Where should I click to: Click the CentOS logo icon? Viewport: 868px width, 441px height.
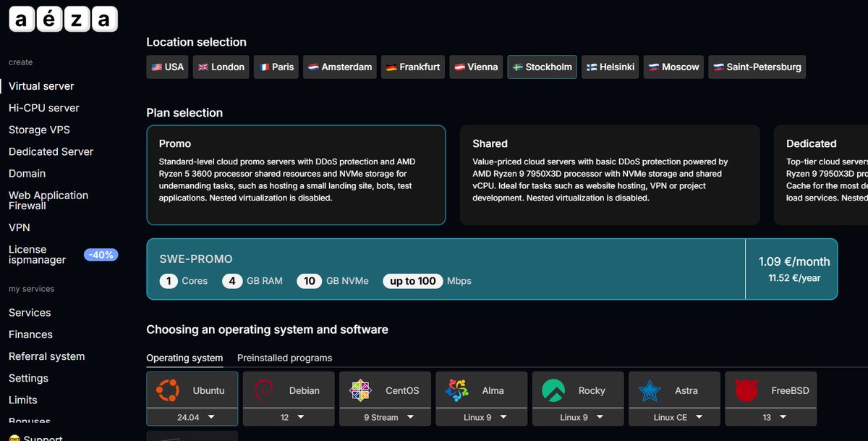360,390
